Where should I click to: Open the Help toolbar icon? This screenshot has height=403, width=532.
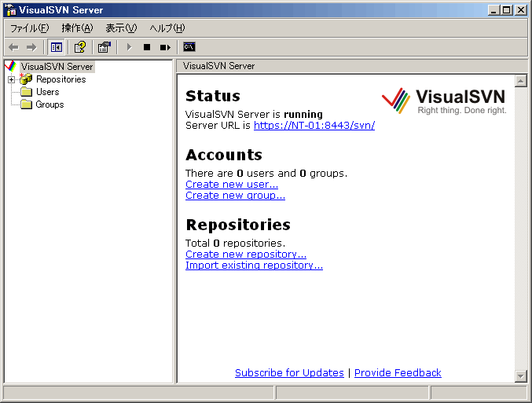coord(80,47)
